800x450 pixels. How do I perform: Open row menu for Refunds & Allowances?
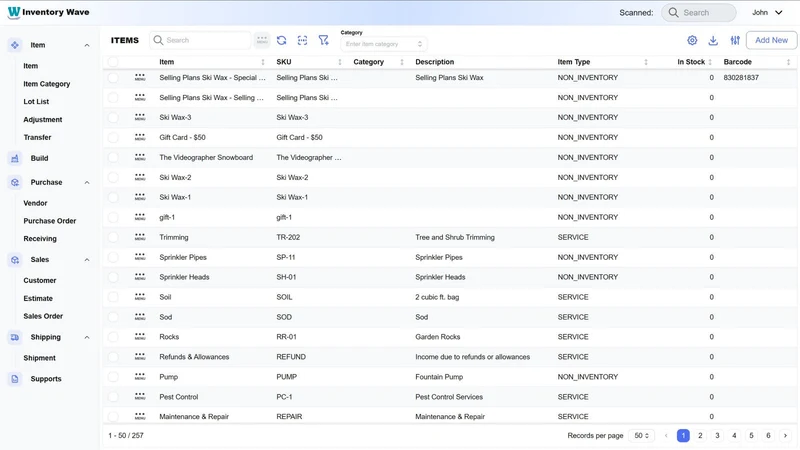[x=140, y=357]
